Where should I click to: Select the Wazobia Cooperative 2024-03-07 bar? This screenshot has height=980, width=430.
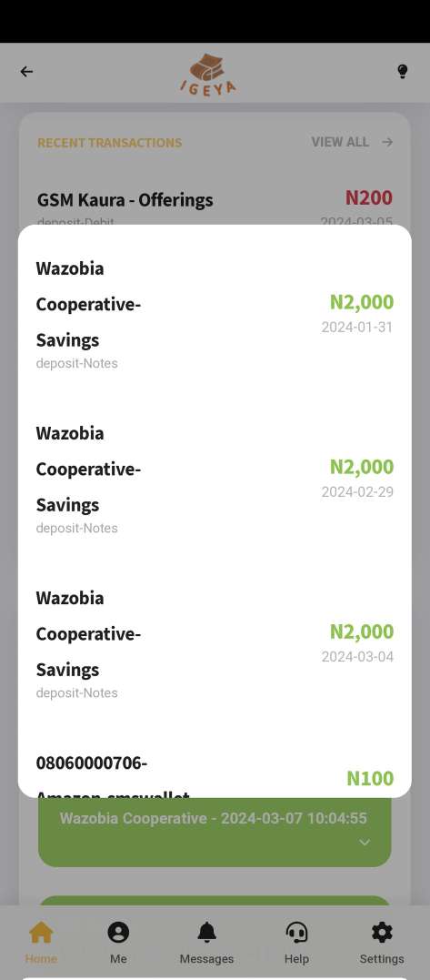pyautogui.click(x=215, y=832)
